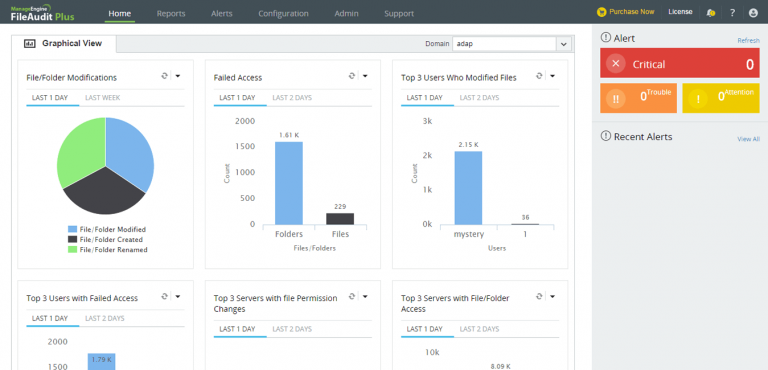768x370 pixels.
Task: Click the Critical alerts X icon
Action: pyautogui.click(x=616, y=64)
